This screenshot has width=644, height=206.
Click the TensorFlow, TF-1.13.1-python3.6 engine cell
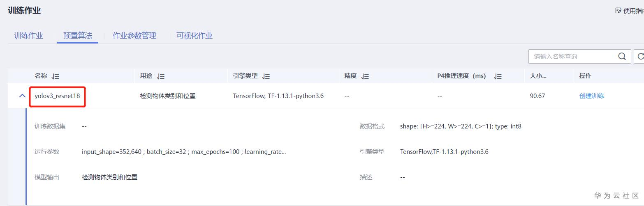coord(278,96)
